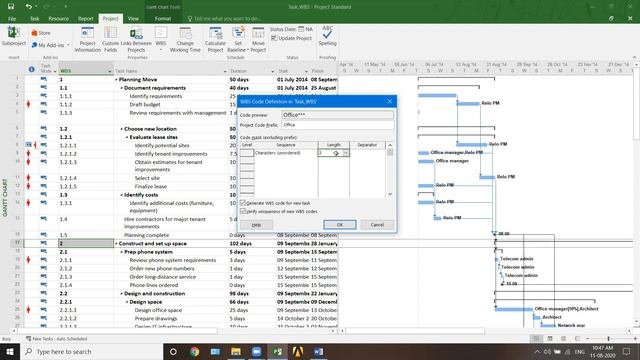Click the info indicator column header icon
640x360 pixels.
click(31, 69)
